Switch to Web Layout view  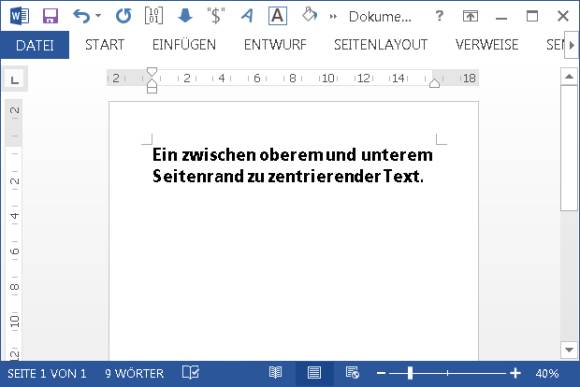point(352,373)
